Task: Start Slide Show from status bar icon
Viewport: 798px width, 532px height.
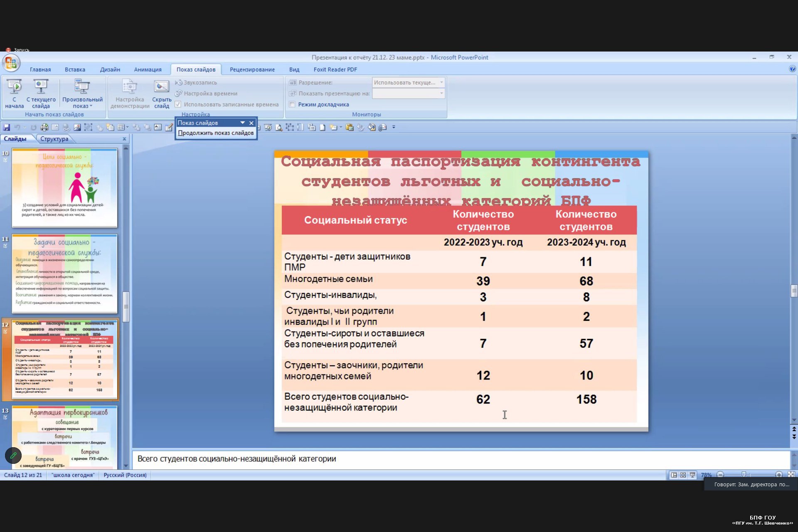Action: [692, 475]
